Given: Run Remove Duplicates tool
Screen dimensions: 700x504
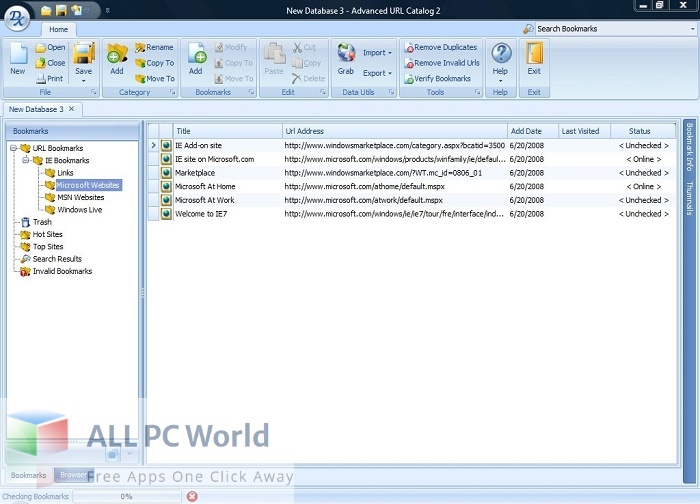Looking at the screenshot, I should click(x=441, y=47).
